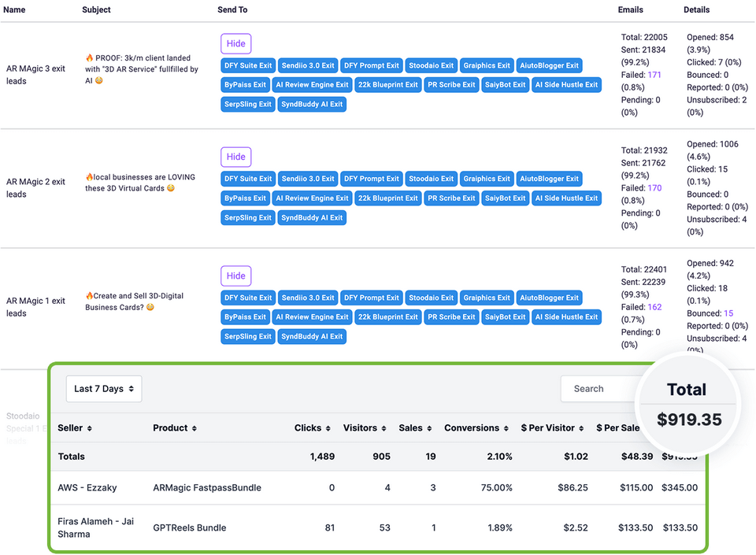
Task: Click the Details column header
Action: [x=697, y=9]
